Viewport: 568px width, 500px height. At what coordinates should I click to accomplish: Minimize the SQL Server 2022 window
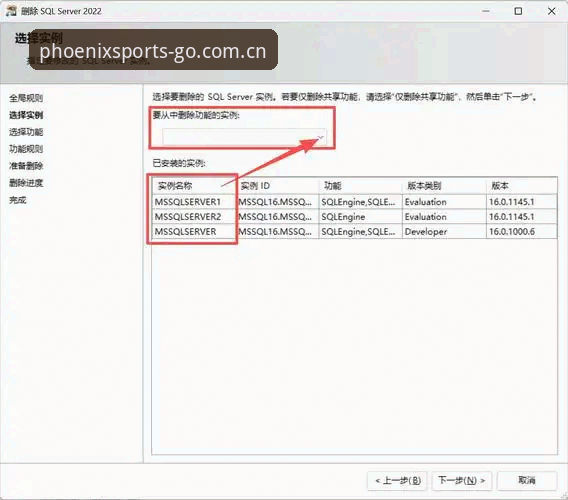(x=486, y=11)
